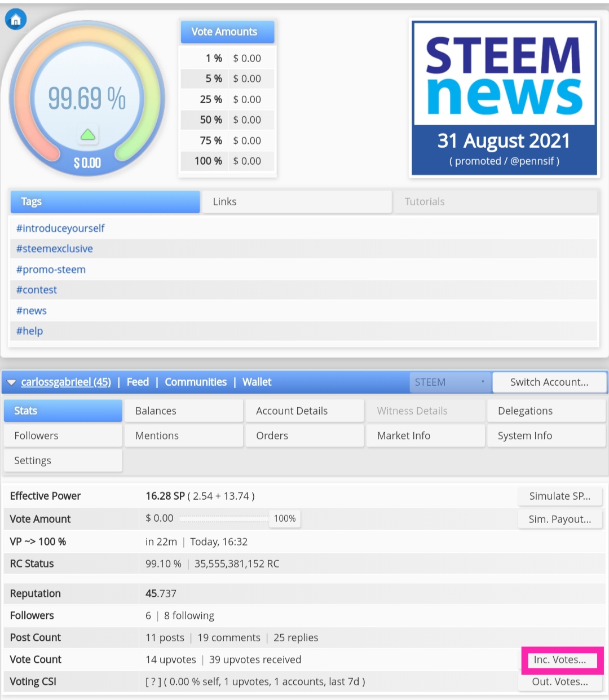Click the 100% vote weight handle
The image size is (609, 700).
[x=285, y=518]
